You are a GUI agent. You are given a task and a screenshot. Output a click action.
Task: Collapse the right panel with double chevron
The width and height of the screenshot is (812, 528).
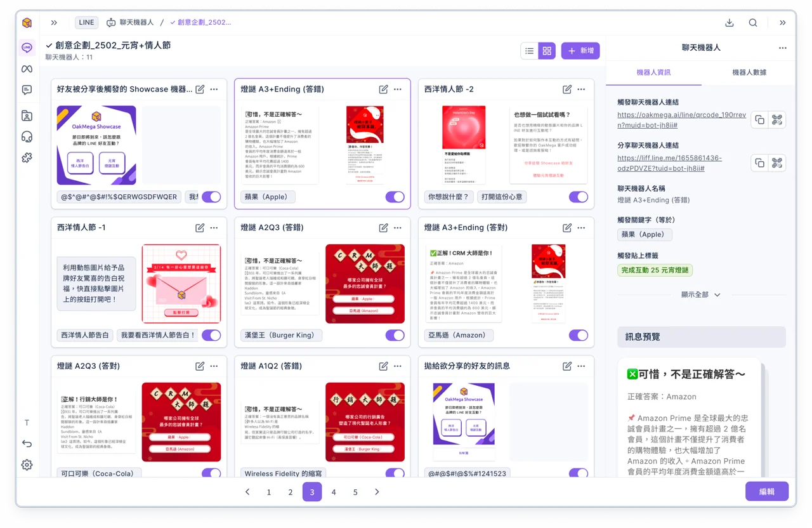pyautogui.click(x=783, y=23)
